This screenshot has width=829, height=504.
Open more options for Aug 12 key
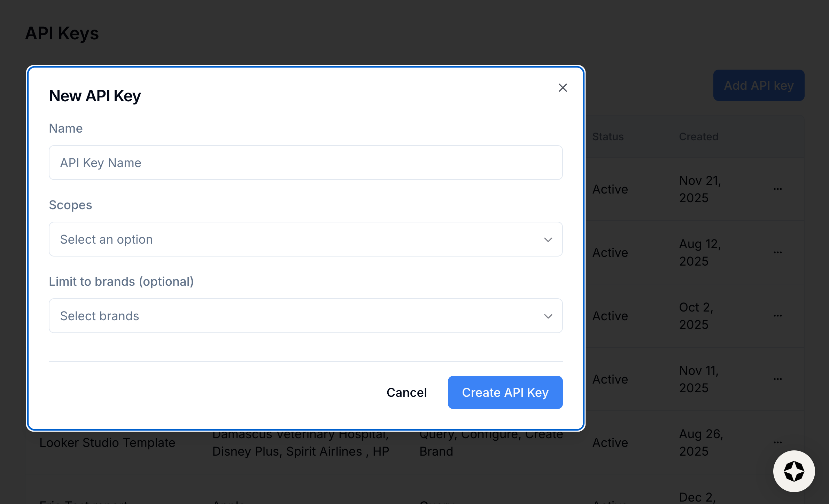tap(777, 252)
